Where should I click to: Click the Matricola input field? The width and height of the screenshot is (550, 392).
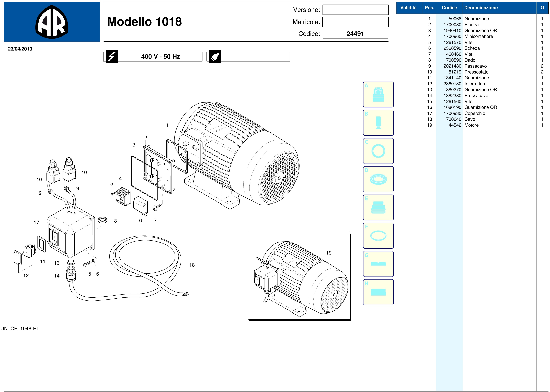(355, 22)
